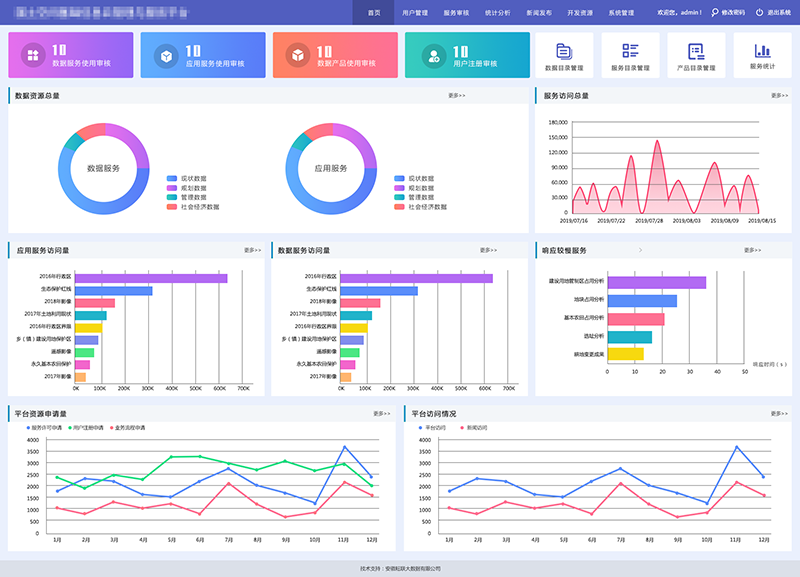Toggle 新闻访问 legend in 平台访问情况
The width and height of the screenshot is (800, 577).
point(474,428)
